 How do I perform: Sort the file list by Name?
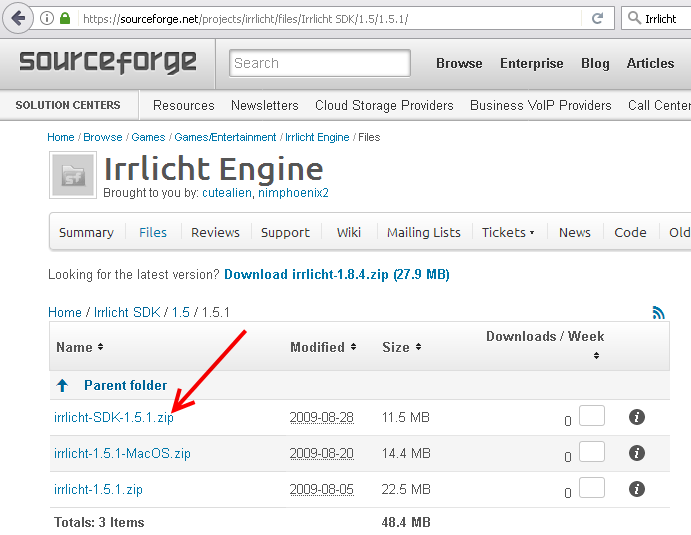80,347
